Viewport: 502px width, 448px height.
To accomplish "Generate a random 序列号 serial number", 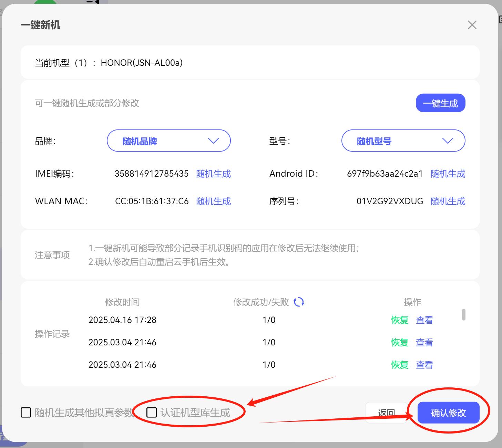I will tap(448, 201).
